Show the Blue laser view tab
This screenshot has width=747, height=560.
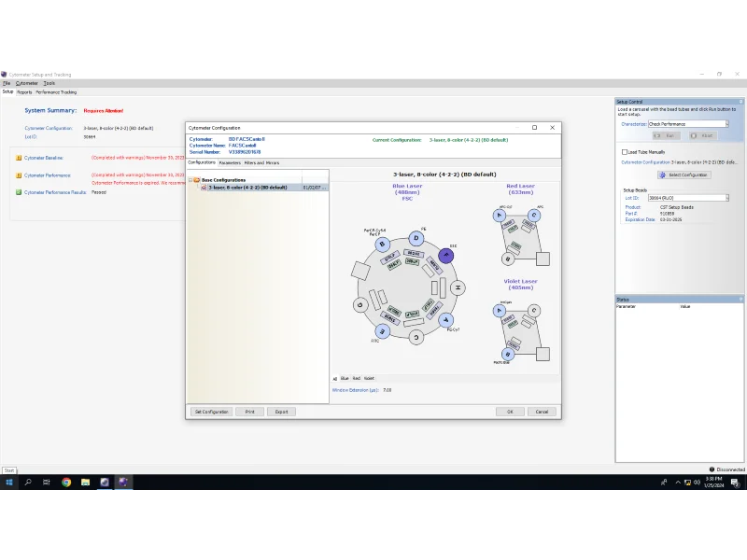point(345,378)
